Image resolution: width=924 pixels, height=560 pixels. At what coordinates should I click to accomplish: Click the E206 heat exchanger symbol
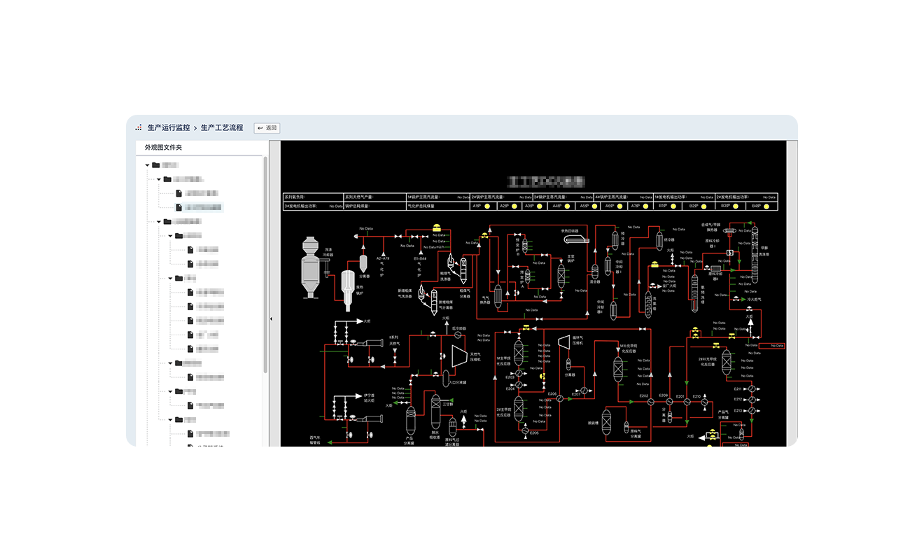coord(561,399)
